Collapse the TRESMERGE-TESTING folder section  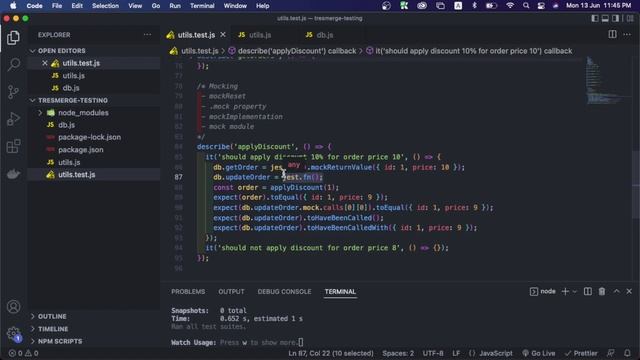click(73, 100)
